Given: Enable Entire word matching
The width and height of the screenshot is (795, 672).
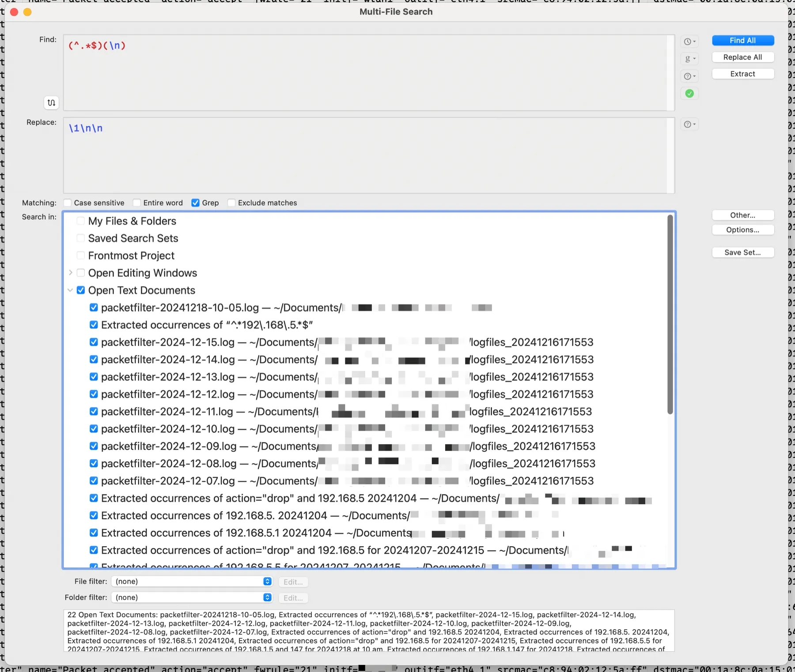Looking at the screenshot, I should [136, 203].
